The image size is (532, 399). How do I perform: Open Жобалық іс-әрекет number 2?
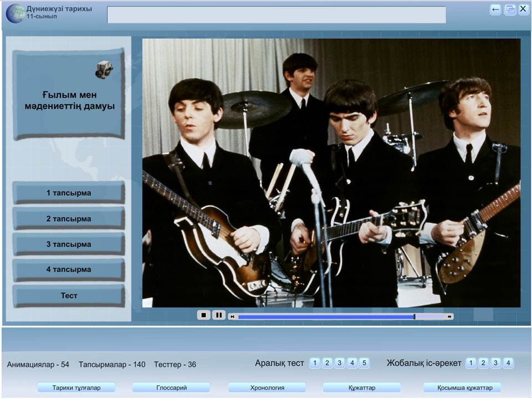coord(483,363)
